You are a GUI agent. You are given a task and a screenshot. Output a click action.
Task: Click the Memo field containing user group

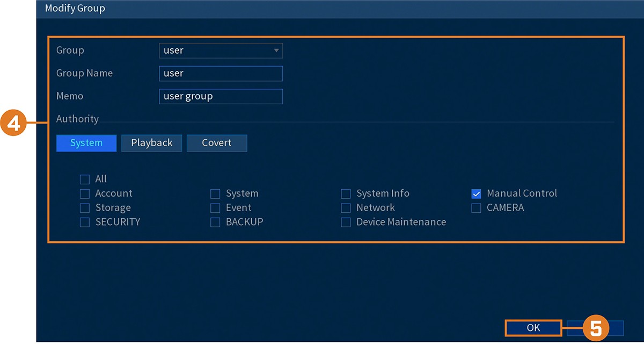point(221,97)
